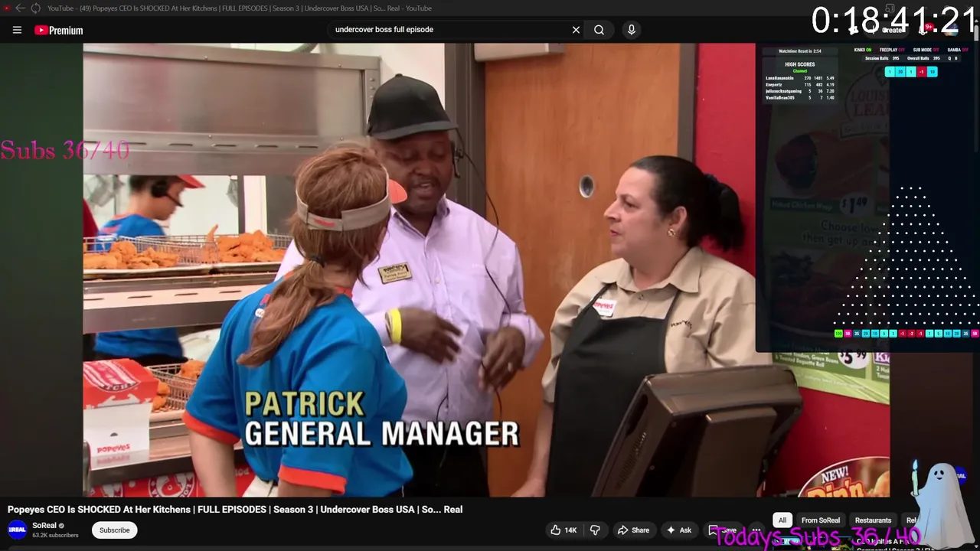Click the browser window tab title text
This screenshot has width=980, height=551.
pos(240,8)
